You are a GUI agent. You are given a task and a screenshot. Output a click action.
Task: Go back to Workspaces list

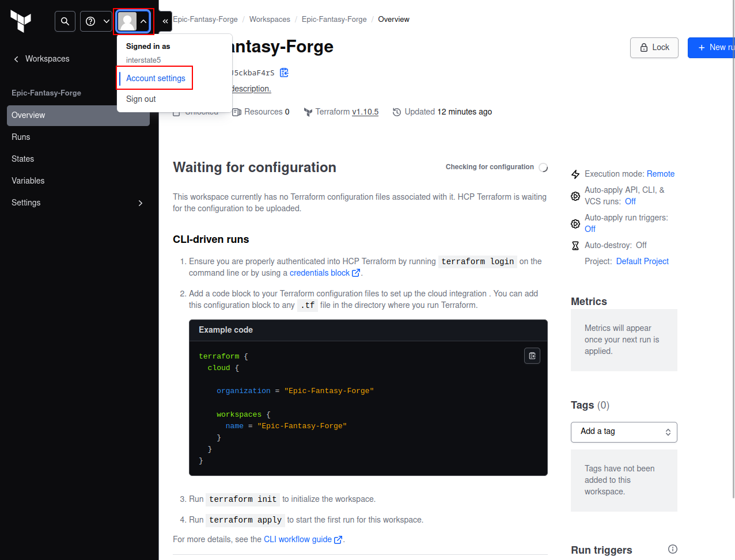(41, 59)
